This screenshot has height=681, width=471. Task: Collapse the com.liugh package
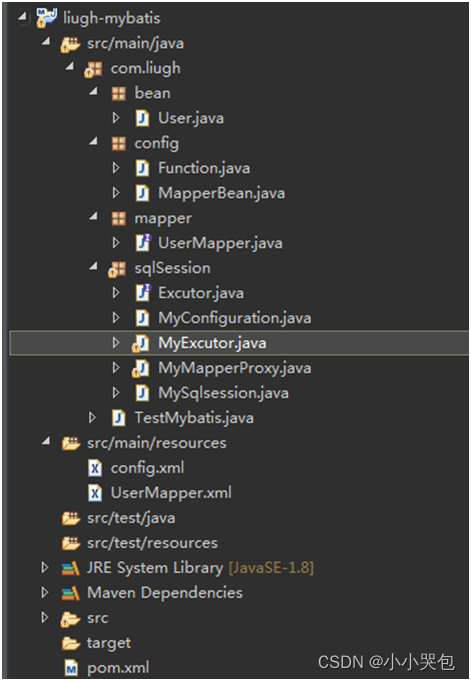click(x=69, y=66)
